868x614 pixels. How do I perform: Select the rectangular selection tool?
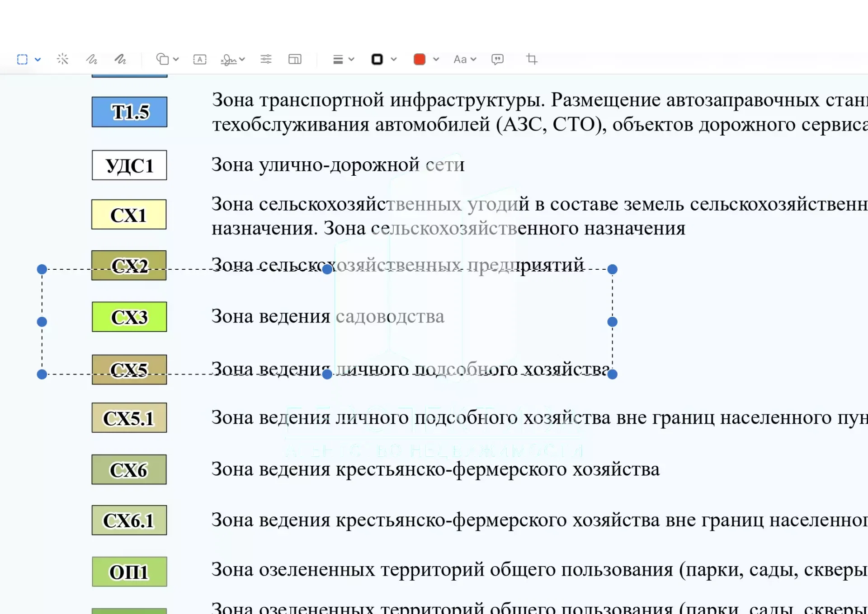[x=22, y=59]
